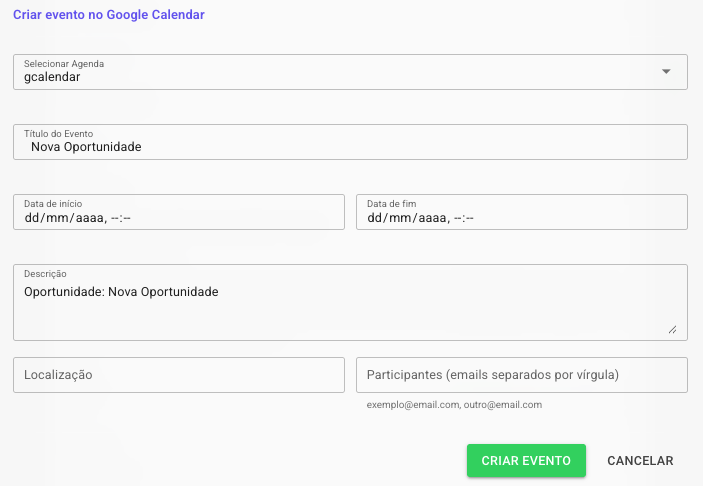Screen dimensions: 703x486
Task: Focus the Título do Evento field
Action: [x=350, y=146]
